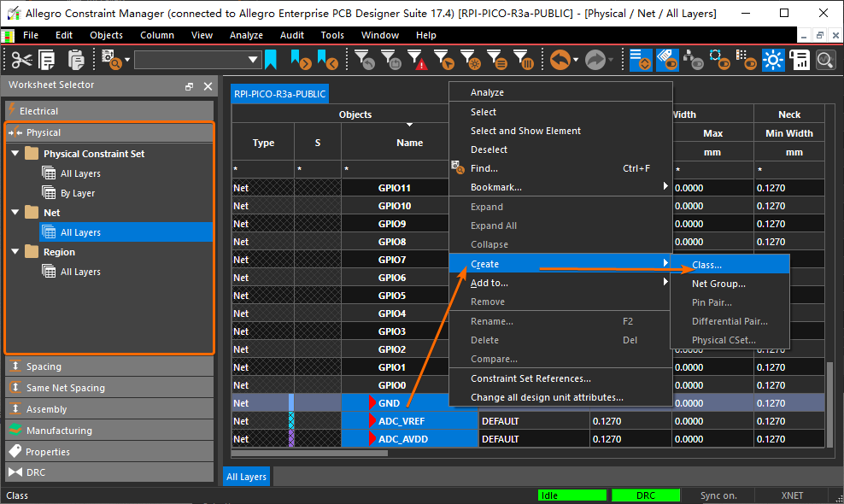Click the Paste clipboard icon
The height and width of the screenshot is (504, 844).
tap(76, 60)
